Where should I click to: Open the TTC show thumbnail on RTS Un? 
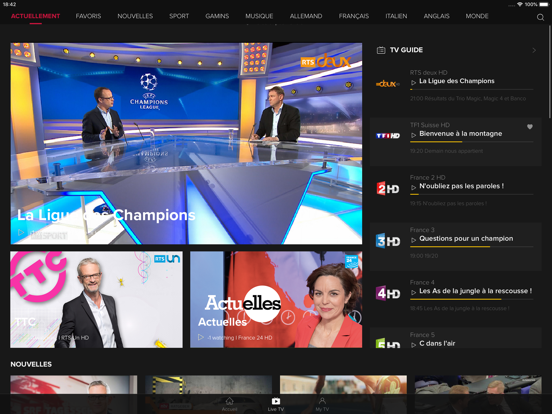pyautogui.click(x=96, y=300)
